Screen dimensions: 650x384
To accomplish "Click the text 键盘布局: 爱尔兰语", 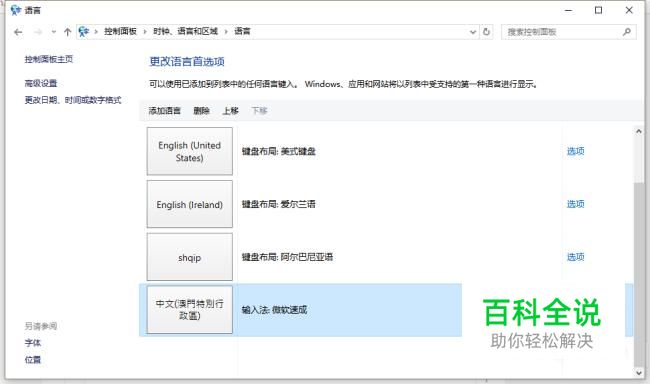I will 279,204.
